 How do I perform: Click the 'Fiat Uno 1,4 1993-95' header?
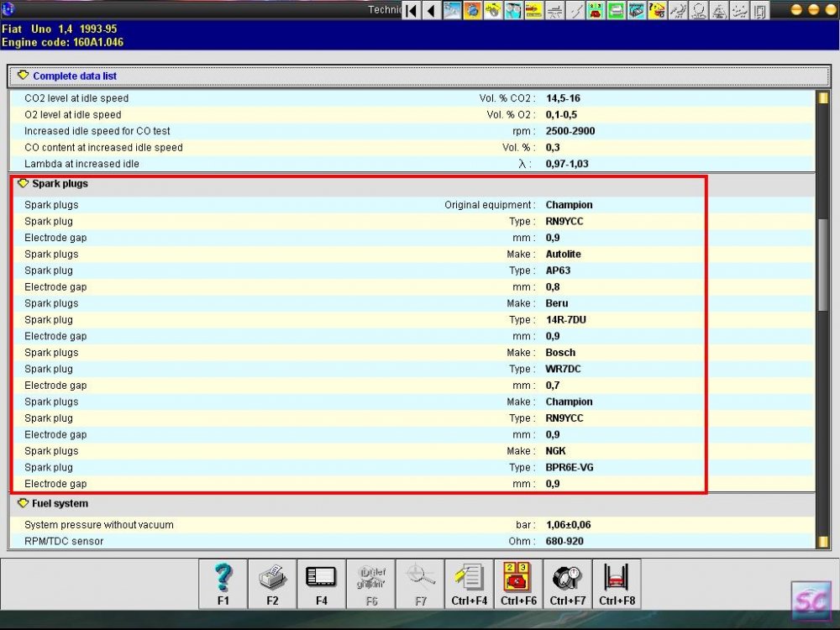coord(60,29)
